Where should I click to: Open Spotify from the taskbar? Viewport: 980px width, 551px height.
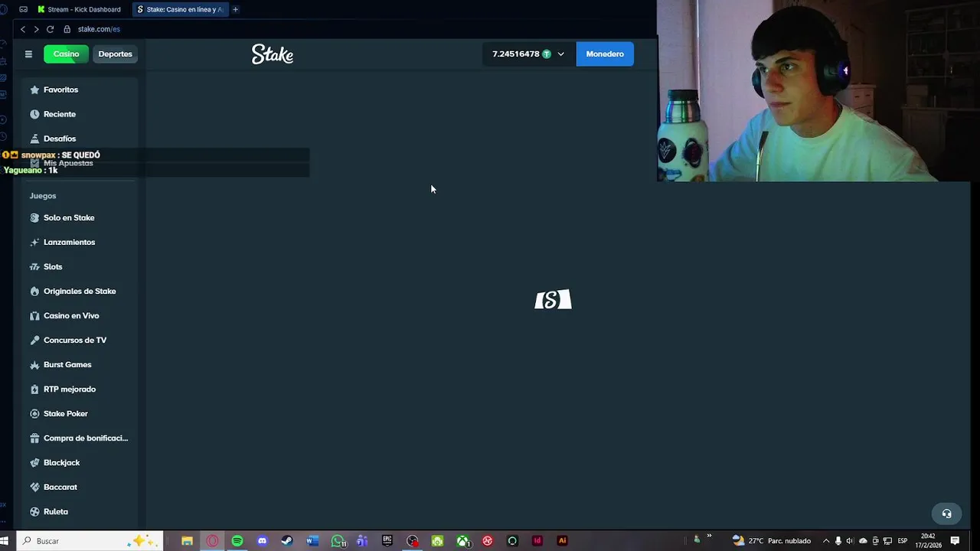[x=237, y=541]
